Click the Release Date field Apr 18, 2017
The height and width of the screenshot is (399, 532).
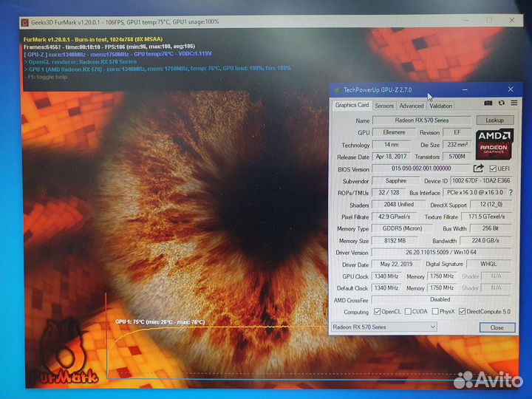(x=391, y=157)
